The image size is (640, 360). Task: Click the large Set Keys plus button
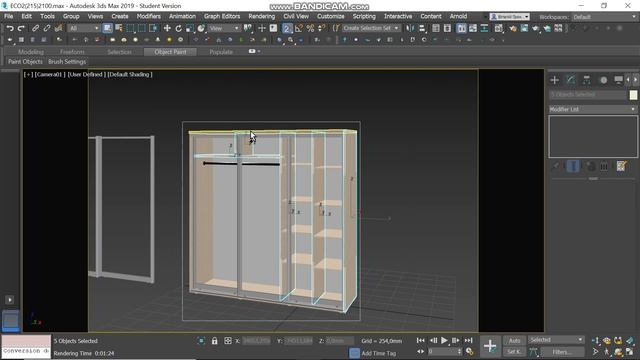point(490,346)
